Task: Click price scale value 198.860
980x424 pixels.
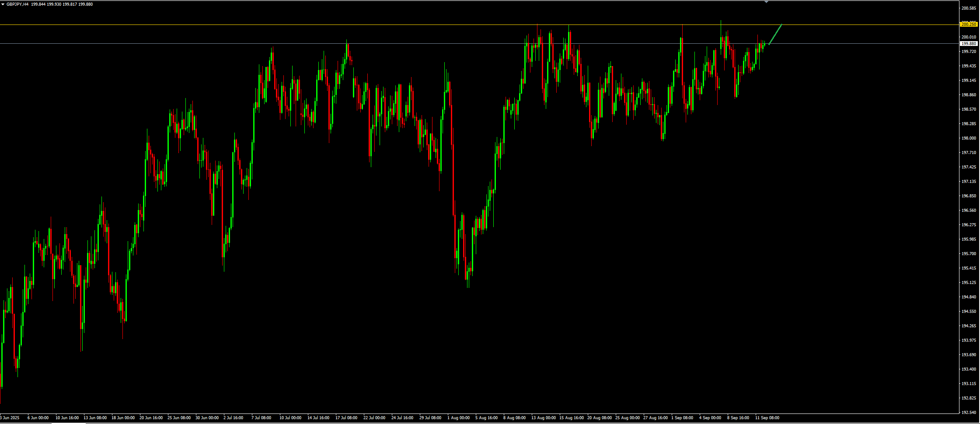Action: pyautogui.click(x=969, y=95)
